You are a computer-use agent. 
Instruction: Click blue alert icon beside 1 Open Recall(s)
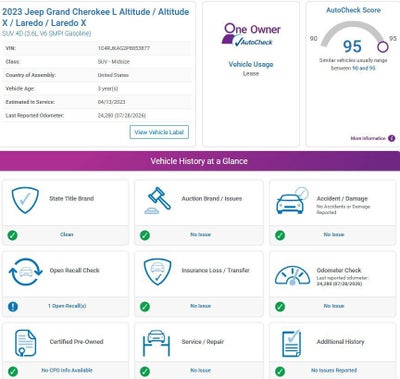coord(13,306)
